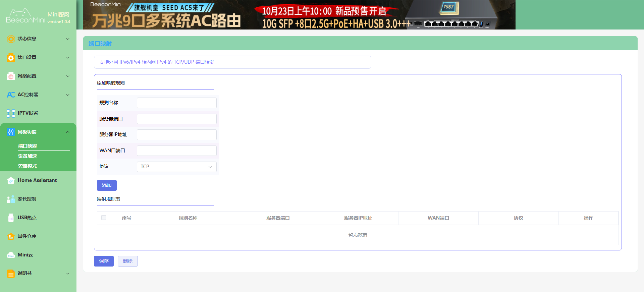The height and width of the screenshot is (292, 644).
Task: Open the 设备加速 submenu item
Action: (x=28, y=156)
